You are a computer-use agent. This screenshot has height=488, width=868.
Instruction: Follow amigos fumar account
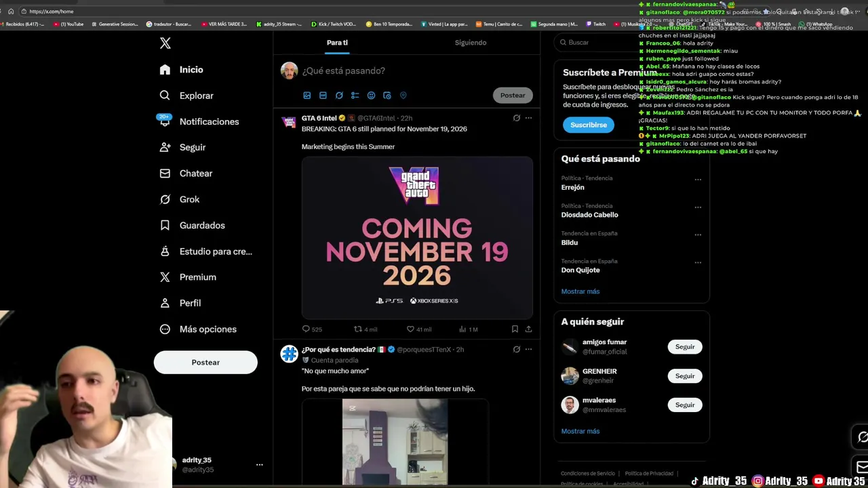(x=685, y=347)
